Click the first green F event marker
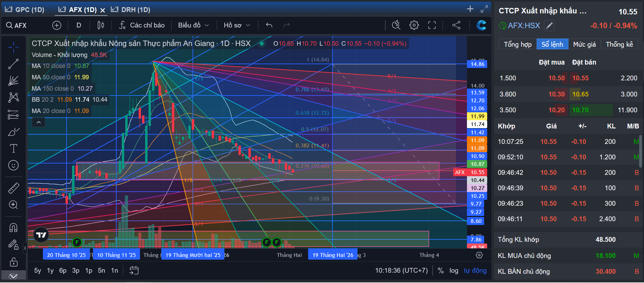Image resolution: width=644 pixels, height=283 pixels. point(77,242)
